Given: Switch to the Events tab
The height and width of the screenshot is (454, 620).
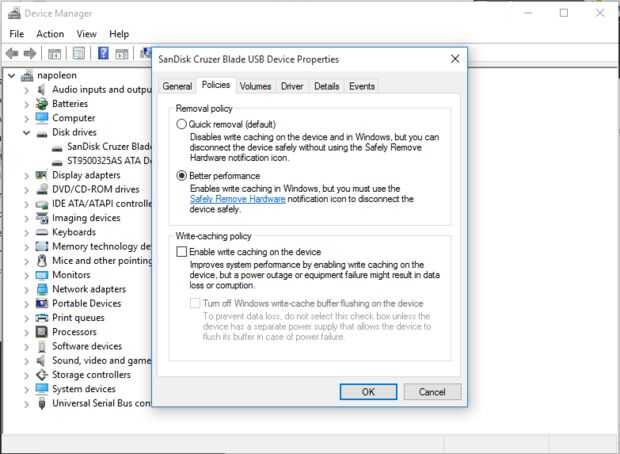Looking at the screenshot, I should tap(362, 86).
